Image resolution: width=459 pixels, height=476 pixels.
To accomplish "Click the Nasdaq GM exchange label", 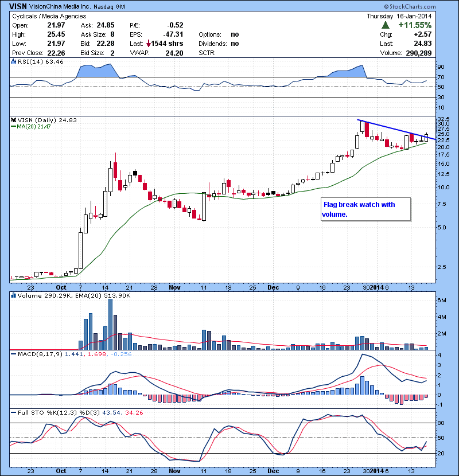I will click(x=109, y=7).
